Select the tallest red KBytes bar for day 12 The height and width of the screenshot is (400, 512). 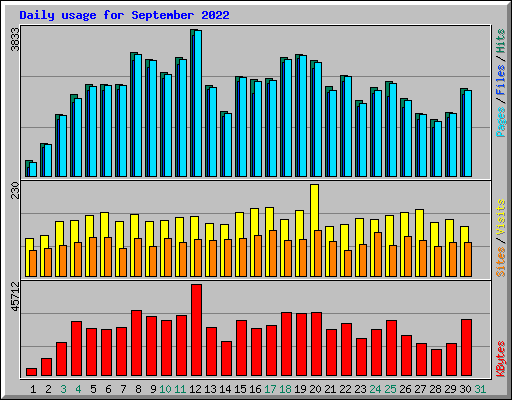[x=196, y=330]
